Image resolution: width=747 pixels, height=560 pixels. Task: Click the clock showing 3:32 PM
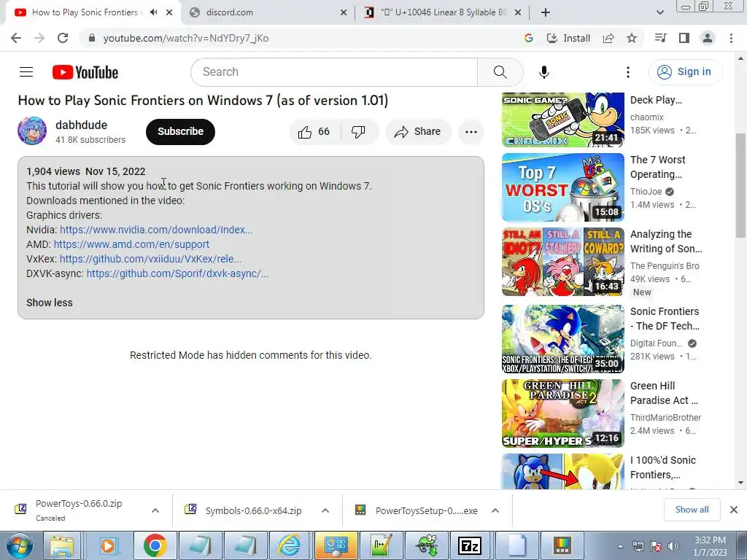click(x=710, y=546)
